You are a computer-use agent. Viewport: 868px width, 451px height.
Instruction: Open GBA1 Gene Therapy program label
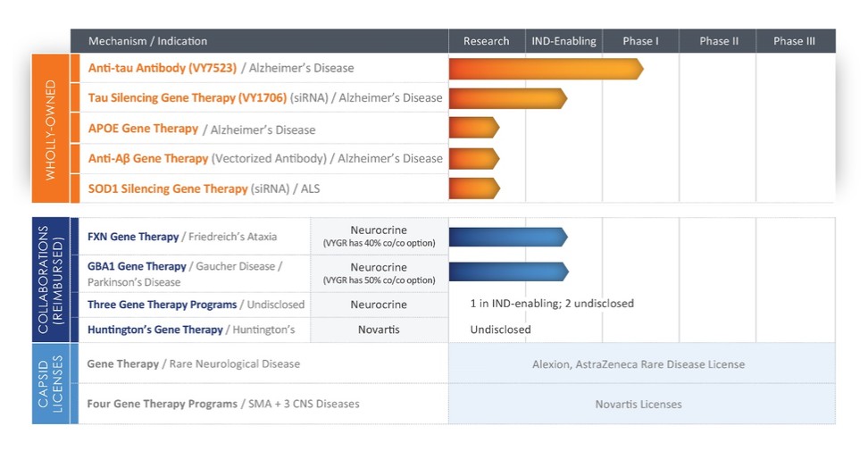[137, 266]
